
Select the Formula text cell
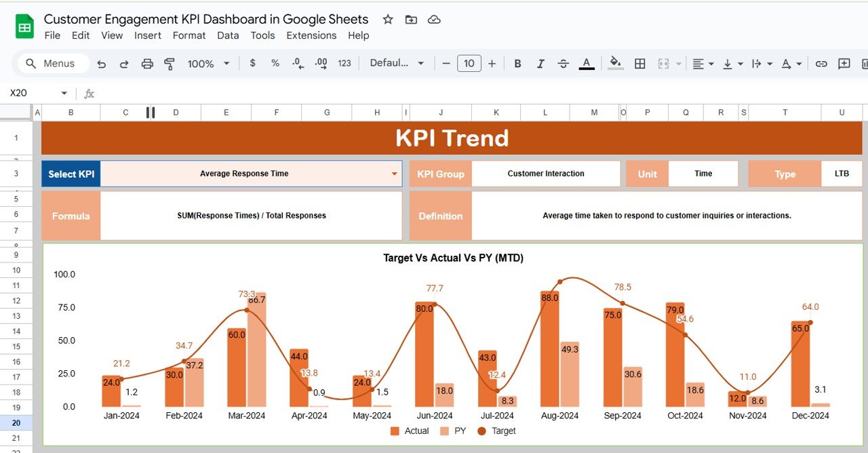click(x=251, y=216)
